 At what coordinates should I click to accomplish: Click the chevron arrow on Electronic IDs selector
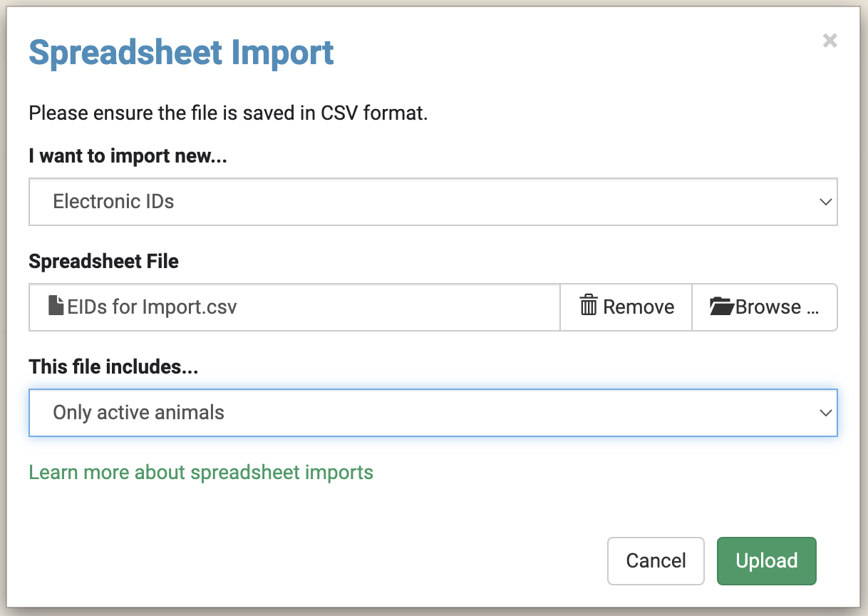tap(826, 202)
